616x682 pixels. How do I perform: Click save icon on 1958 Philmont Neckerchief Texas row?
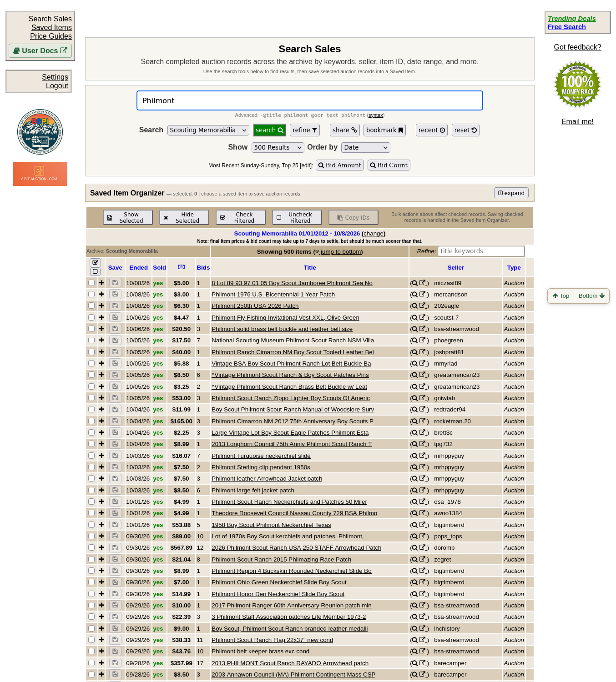click(115, 525)
